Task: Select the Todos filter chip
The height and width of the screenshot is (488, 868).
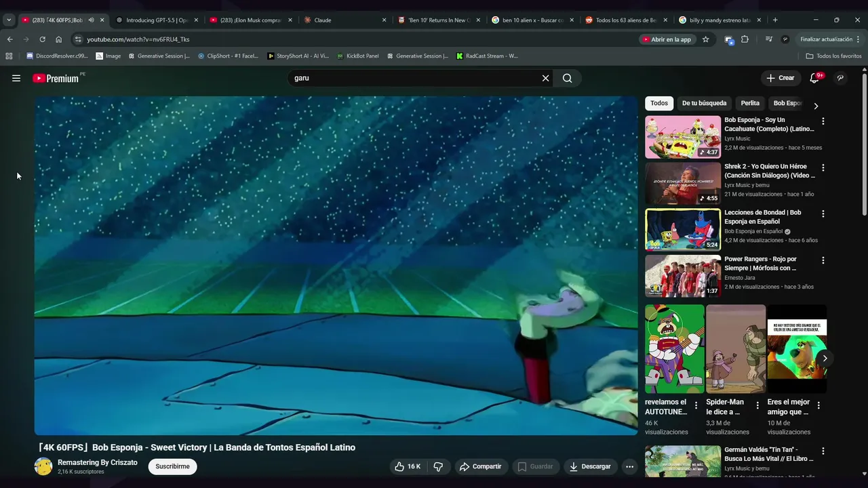Action: coord(659,103)
